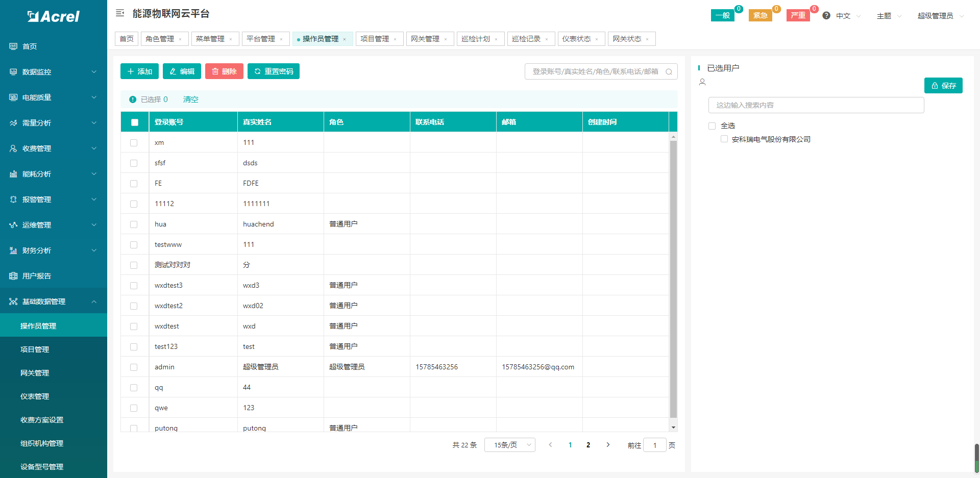980x478 pixels.
Task: Click the charge management sidebar icon
Action: pos(13,148)
